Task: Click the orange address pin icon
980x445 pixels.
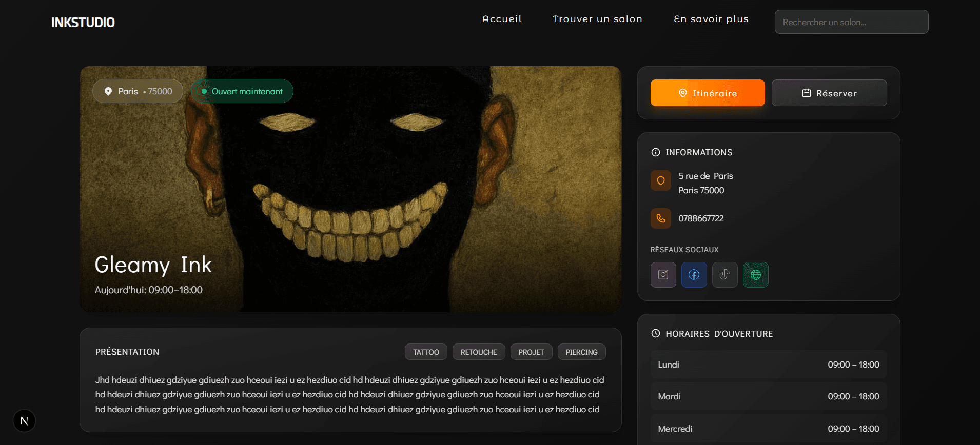Action: (660, 180)
